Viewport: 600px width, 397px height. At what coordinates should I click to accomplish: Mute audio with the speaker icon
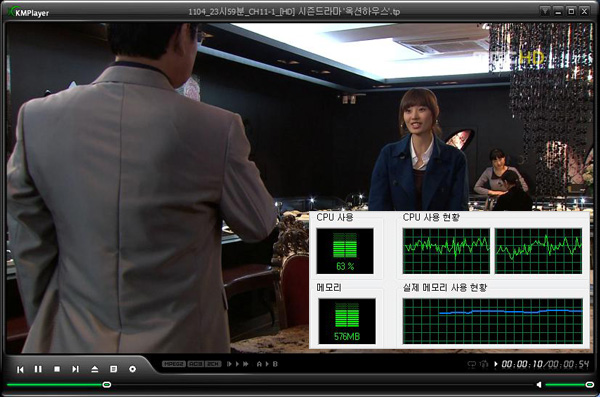coord(539,384)
